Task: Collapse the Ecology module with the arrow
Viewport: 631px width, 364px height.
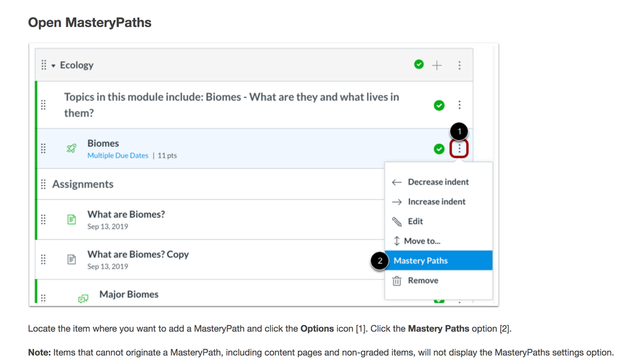Action: tap(54, 66)
